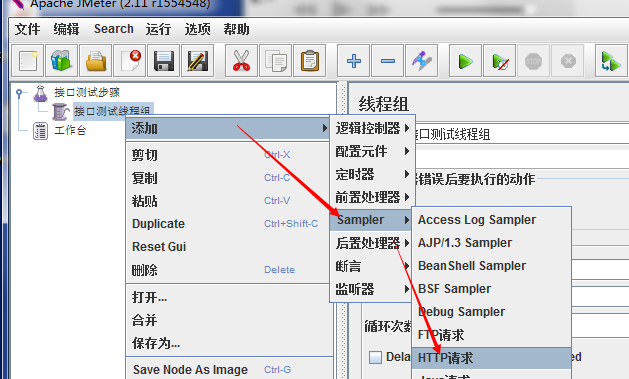629x379 pixels.
Task: Select the 工作台 workbench node
Action: pos(70,130)
